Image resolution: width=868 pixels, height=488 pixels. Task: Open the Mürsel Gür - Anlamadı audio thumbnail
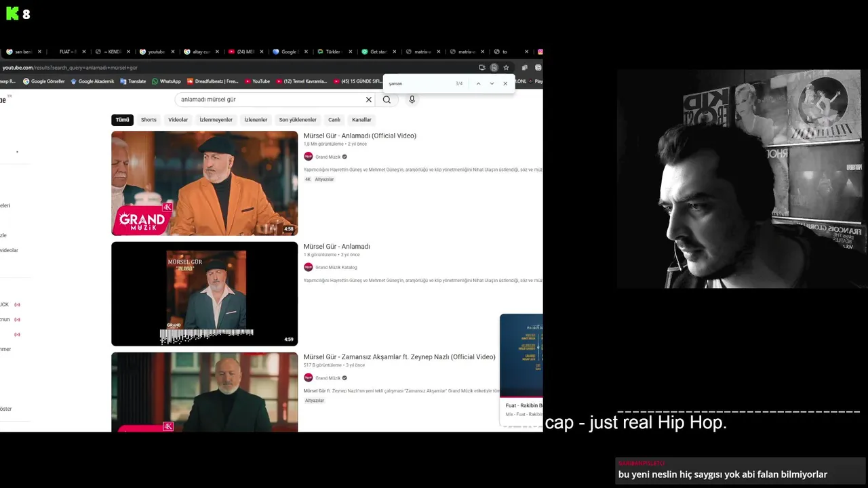tap(204, 293)
